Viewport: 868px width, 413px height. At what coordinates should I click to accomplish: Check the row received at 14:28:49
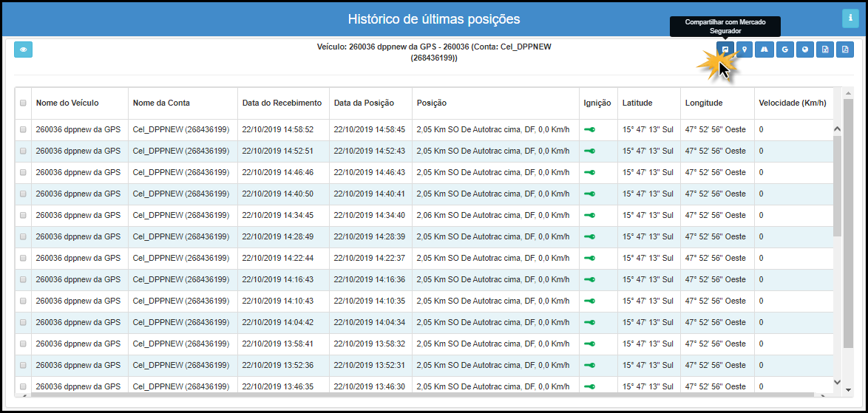(x=23, y=236)
